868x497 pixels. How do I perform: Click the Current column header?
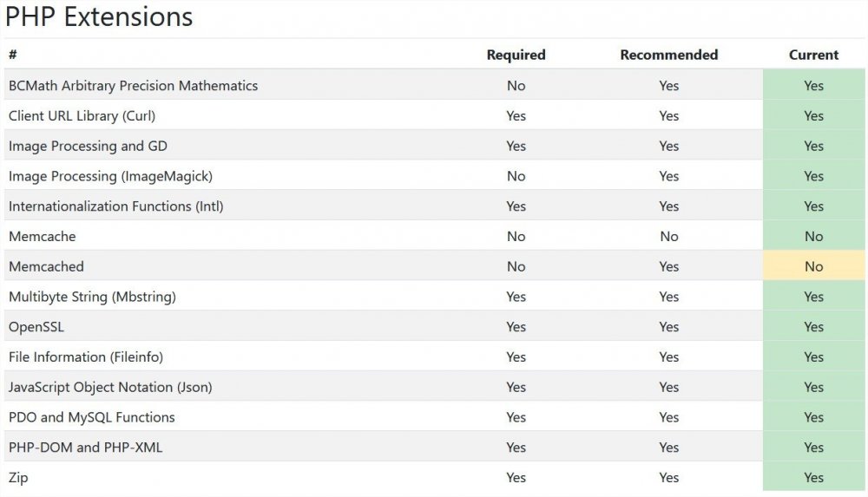(x=813, y=55)
